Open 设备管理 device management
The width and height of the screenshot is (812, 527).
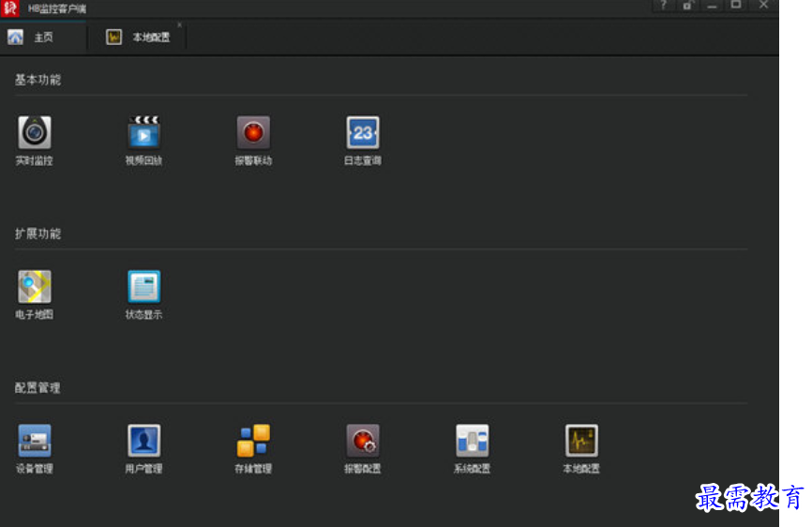coord(35,441)
